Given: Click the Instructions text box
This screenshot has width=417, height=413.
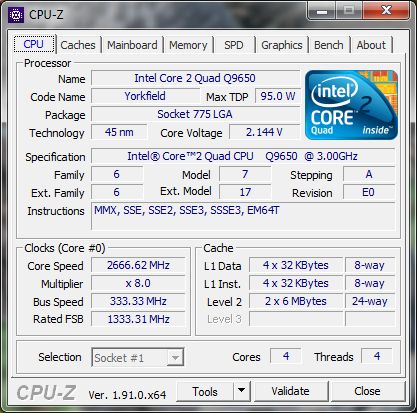Looking at the screenshot, I should coord(243,216).
